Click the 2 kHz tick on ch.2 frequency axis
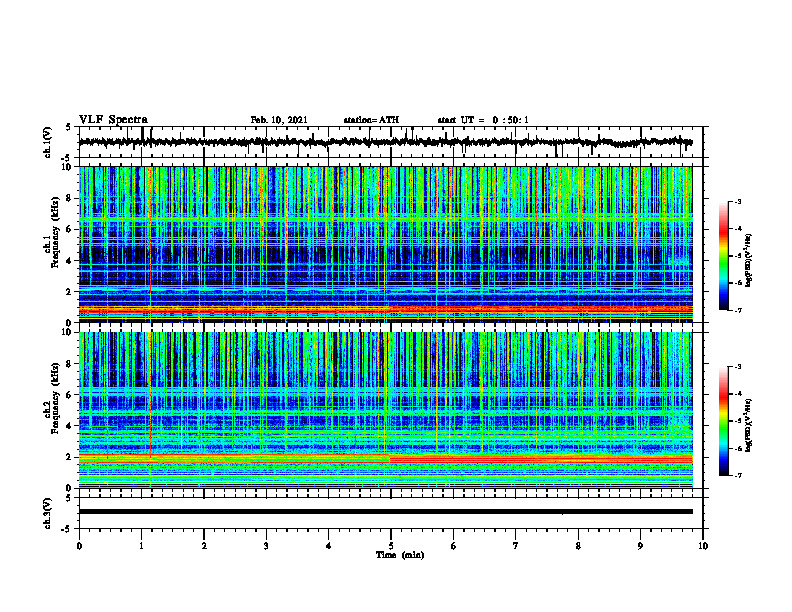Screen dimensions: 792x612 point(70,457)
